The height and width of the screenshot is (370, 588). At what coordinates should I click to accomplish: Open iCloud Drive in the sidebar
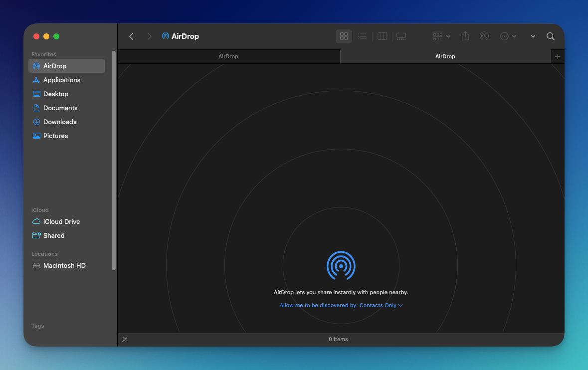pyautogui.click(x=61, y=221)
